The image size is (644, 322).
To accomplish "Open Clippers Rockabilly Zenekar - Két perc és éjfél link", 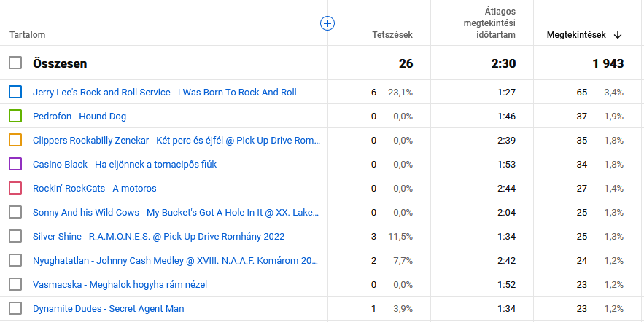I will [x=176, y=141].
